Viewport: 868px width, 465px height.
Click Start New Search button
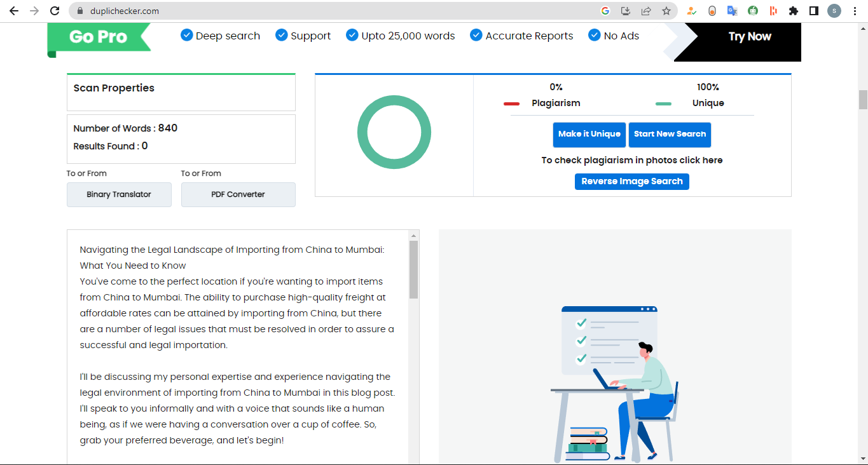[670, 134]
